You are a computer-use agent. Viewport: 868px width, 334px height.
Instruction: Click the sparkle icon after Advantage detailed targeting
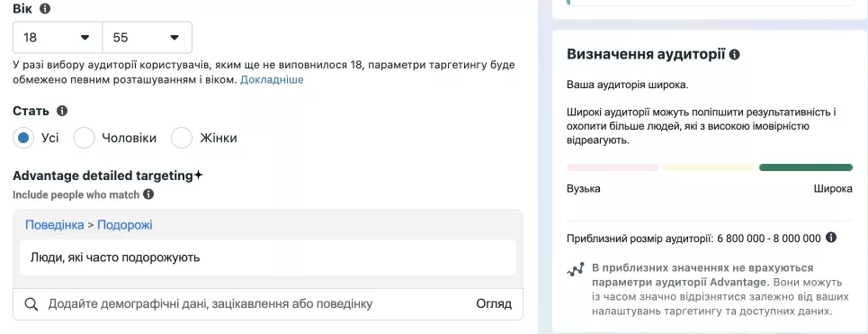pos(198,176)
